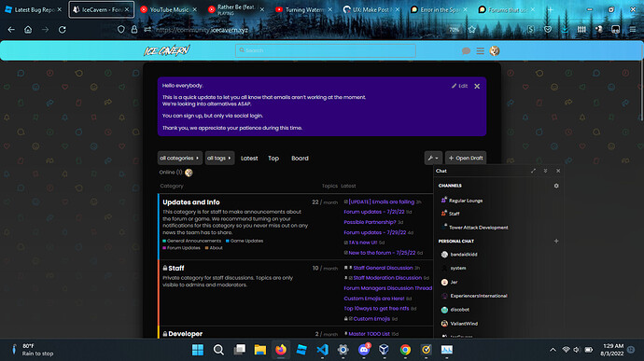Open the browser downloads arrow
The height and width of the screenshot is (361, 644).
point(566,30)
